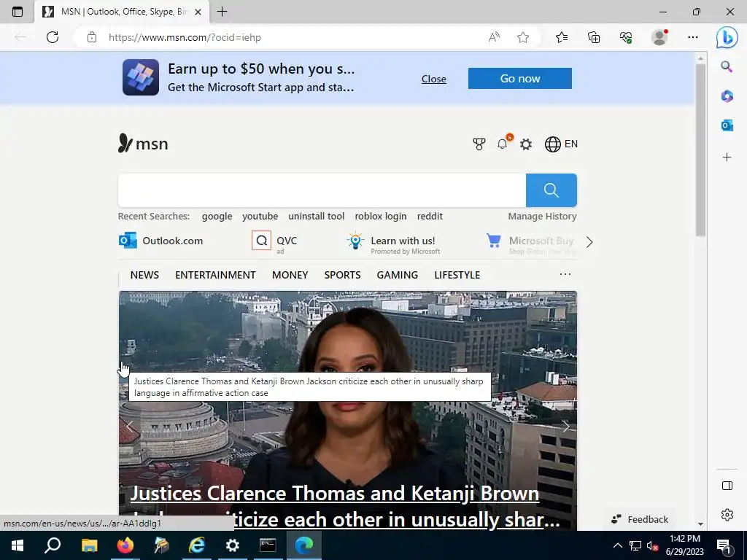
Task: Open Outlook.com quick link
Action: coord(161,241)
